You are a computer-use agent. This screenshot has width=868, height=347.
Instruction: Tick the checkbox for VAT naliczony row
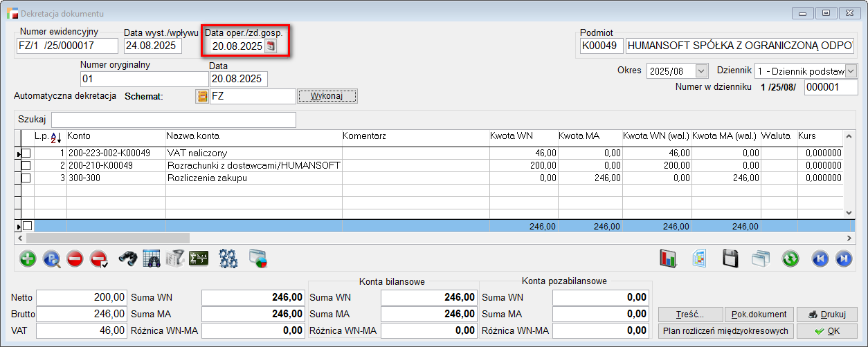(x=26, y=153)
